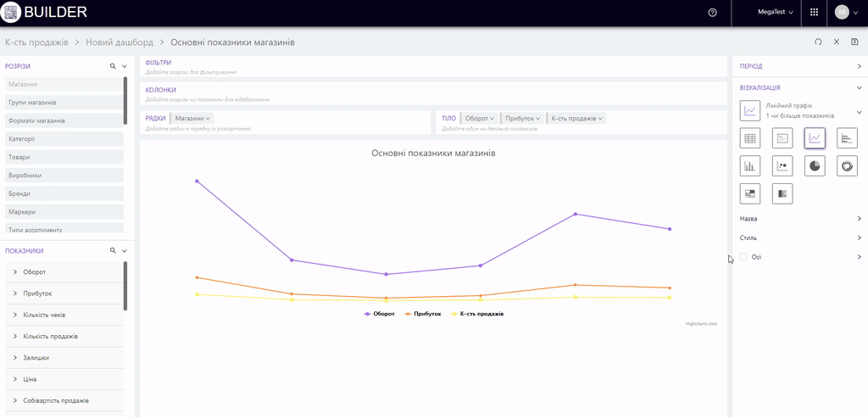Select the table visualization icon
This screenshot has width=868, height=419.
(x=749, y=137)
